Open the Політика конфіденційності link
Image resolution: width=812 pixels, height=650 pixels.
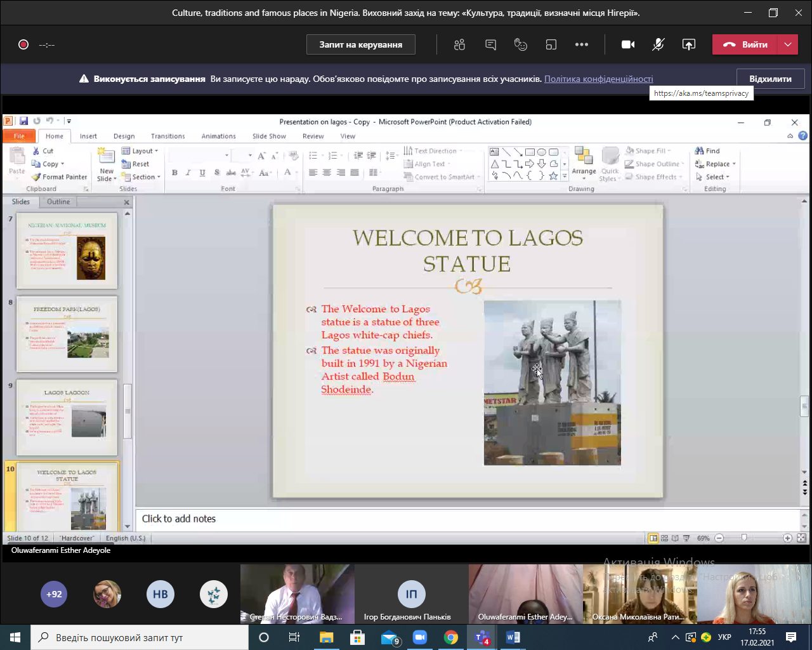click(598, 79)
